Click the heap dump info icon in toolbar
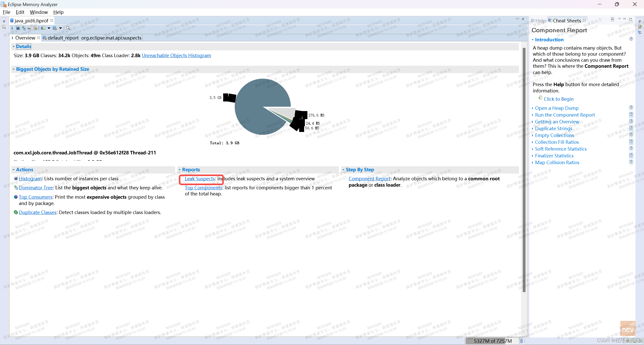The width and height of the screenshot is (644, 345). point(12,28)
